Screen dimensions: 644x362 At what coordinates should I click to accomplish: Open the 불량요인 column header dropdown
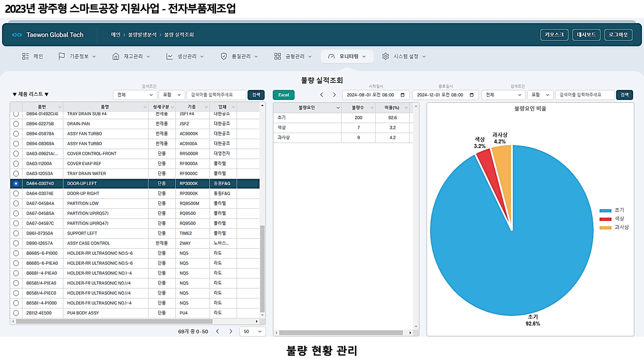(x=338, y=108)
